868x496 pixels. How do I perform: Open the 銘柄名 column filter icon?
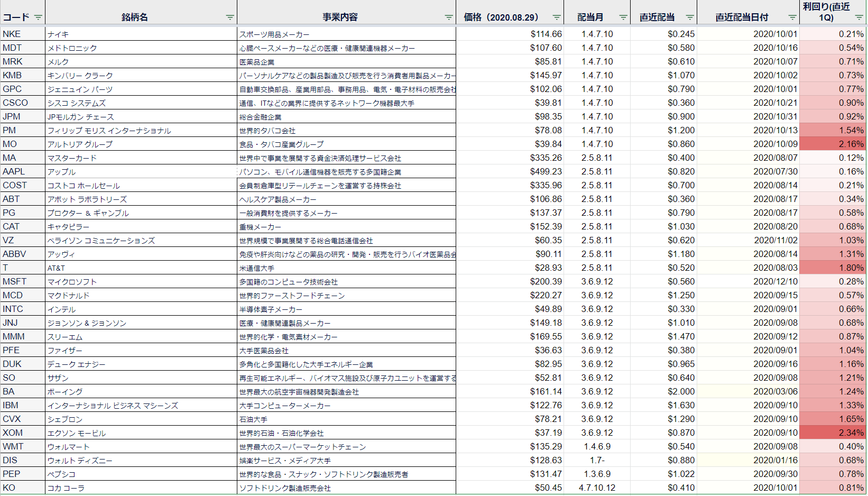pos(230,17)
